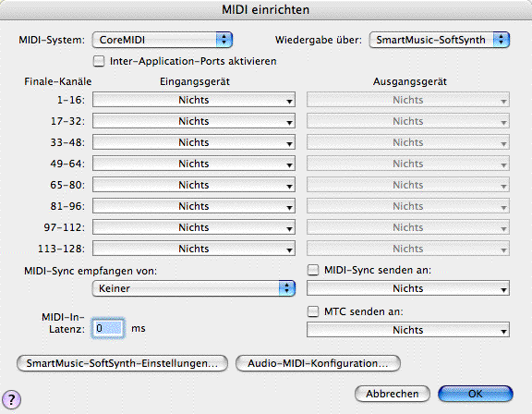Open the MTC senden an device dropdown
The width and height of the screenshot is (532, 414).
[x=408, y=330]
